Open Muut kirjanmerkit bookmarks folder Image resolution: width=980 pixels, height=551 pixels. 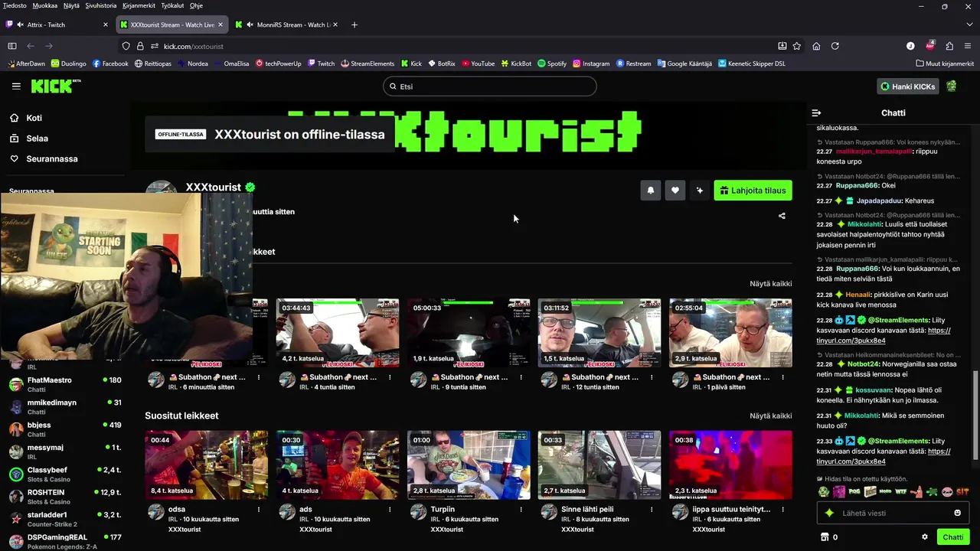(944, 64)
